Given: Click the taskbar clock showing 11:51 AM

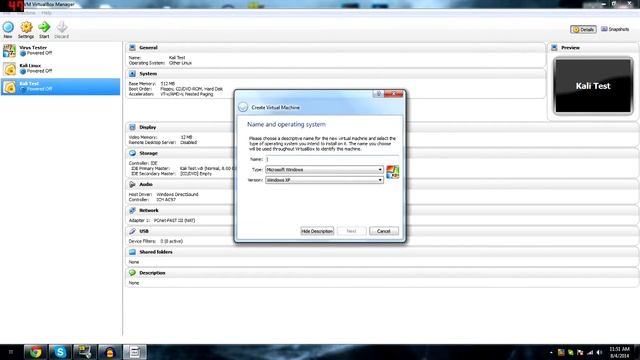Looking at the screenshot, I should [x=619, y=352].
